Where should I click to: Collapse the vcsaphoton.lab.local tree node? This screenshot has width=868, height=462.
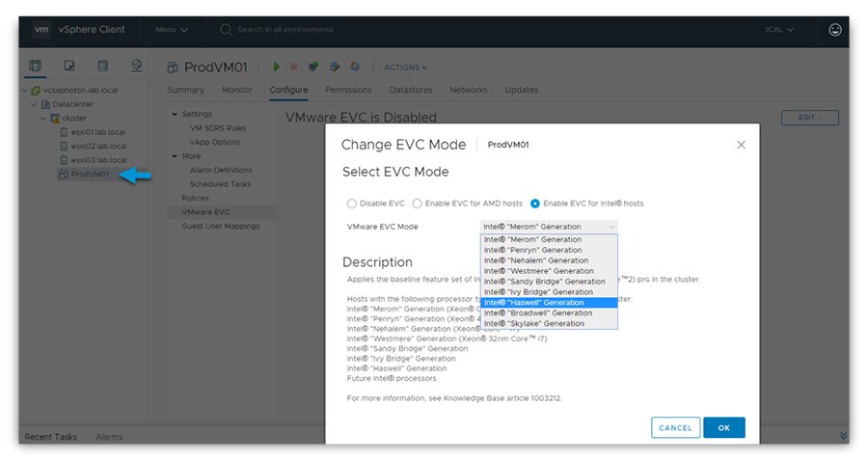coord(25,91)
